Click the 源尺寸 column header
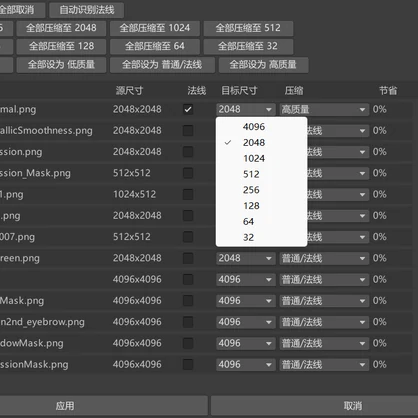 pyautogui.click(x=129, y=90)
